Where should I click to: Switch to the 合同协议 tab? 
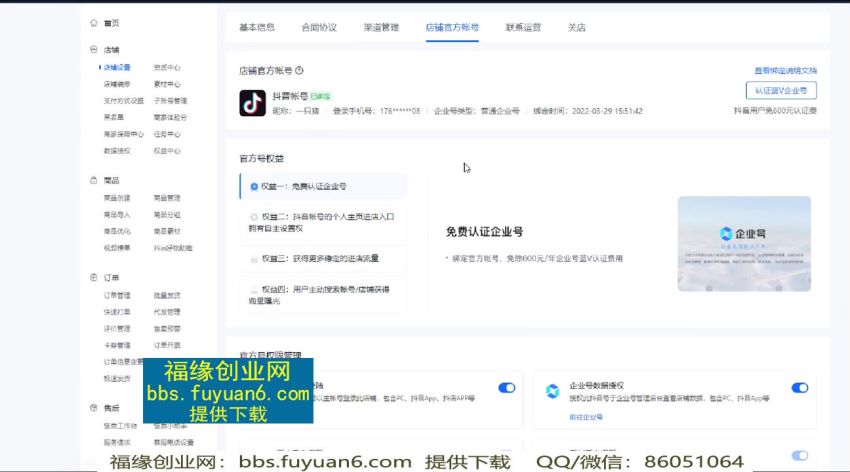point(319,27)
